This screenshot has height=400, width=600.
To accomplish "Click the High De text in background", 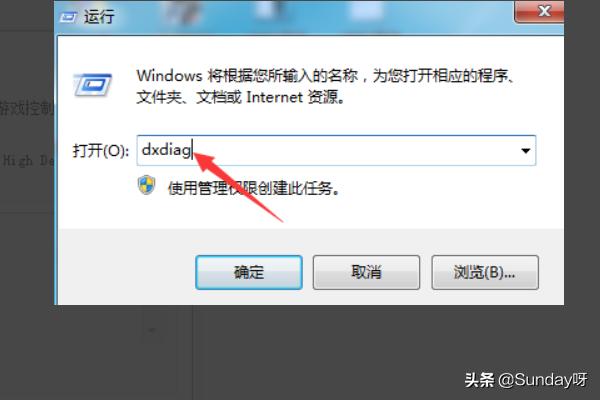I will coord(28,160).
